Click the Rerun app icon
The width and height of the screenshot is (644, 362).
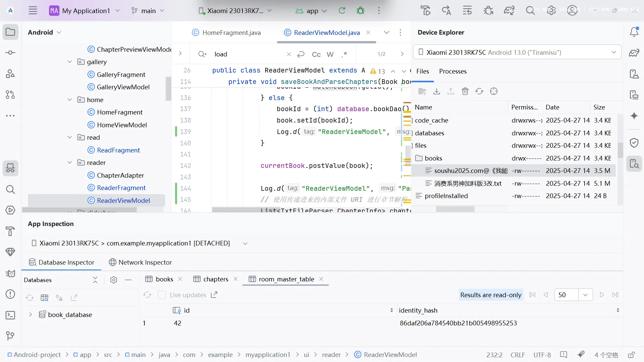pyautogui.click(x=342, y=11)
